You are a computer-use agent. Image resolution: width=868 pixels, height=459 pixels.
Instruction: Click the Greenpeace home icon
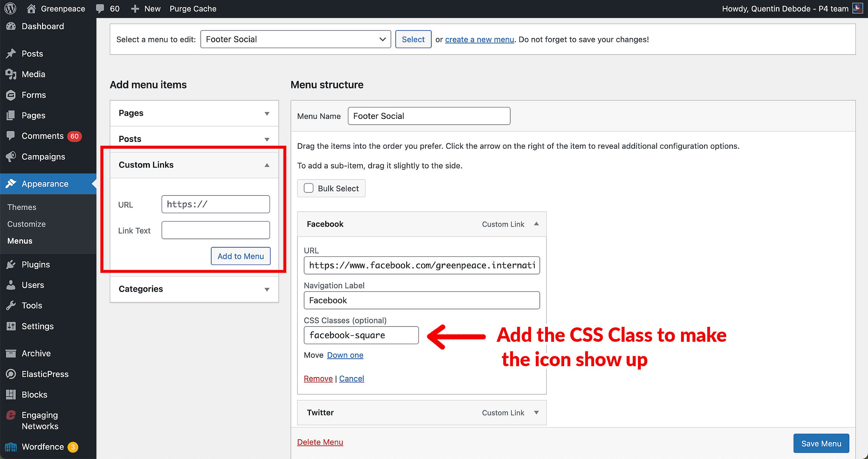tap(31, 8)
